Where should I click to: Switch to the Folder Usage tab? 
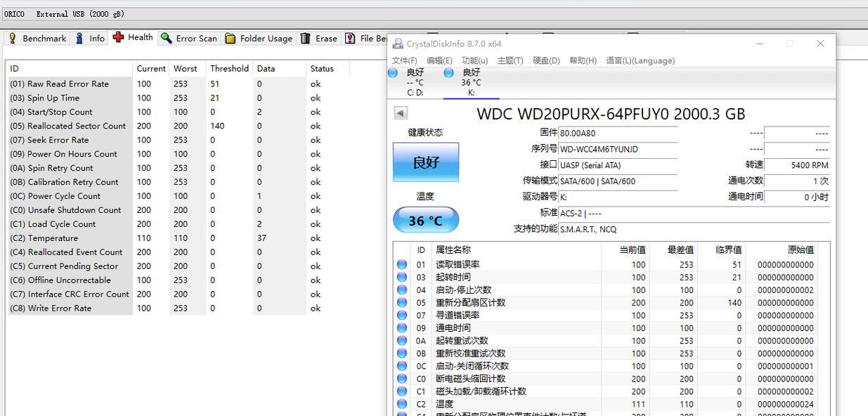[x=258, y=38]
